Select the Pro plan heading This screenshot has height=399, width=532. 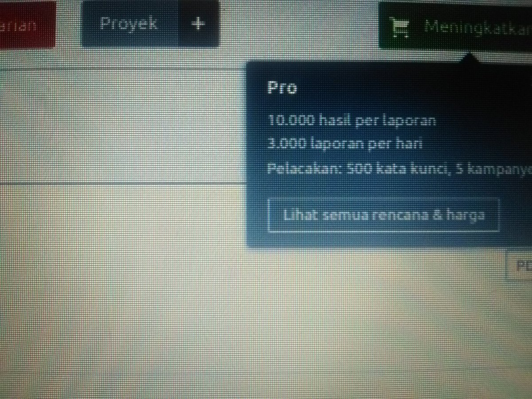pos(282,88)
